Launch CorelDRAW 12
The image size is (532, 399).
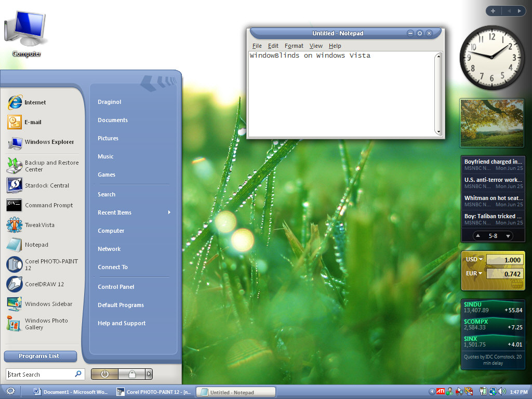[x=35, y=284]
